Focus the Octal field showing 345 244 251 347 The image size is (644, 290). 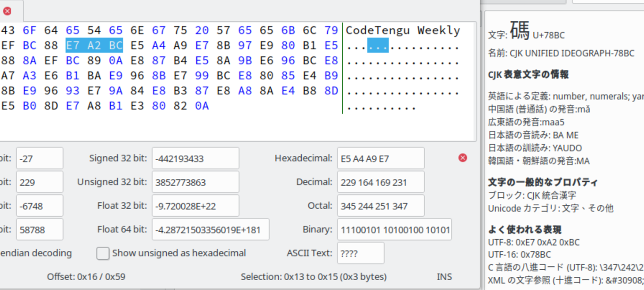point(380,206)
